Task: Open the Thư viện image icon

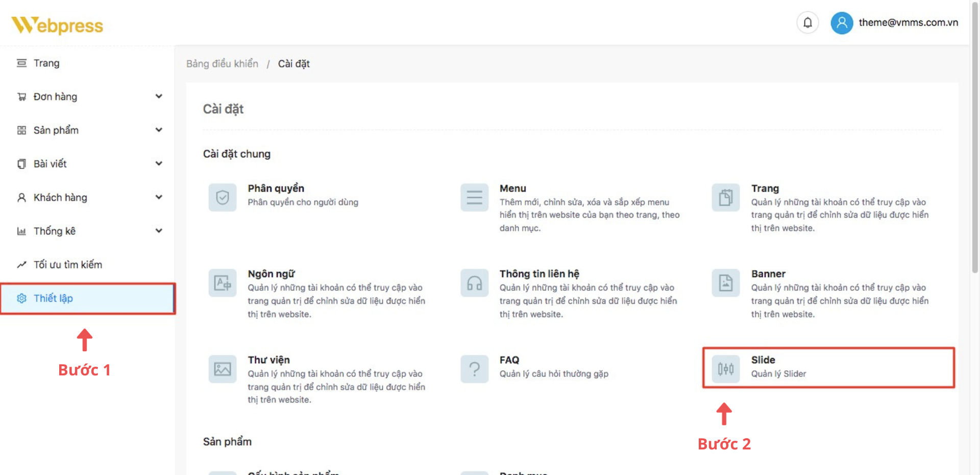Action: tap(223, 369)
